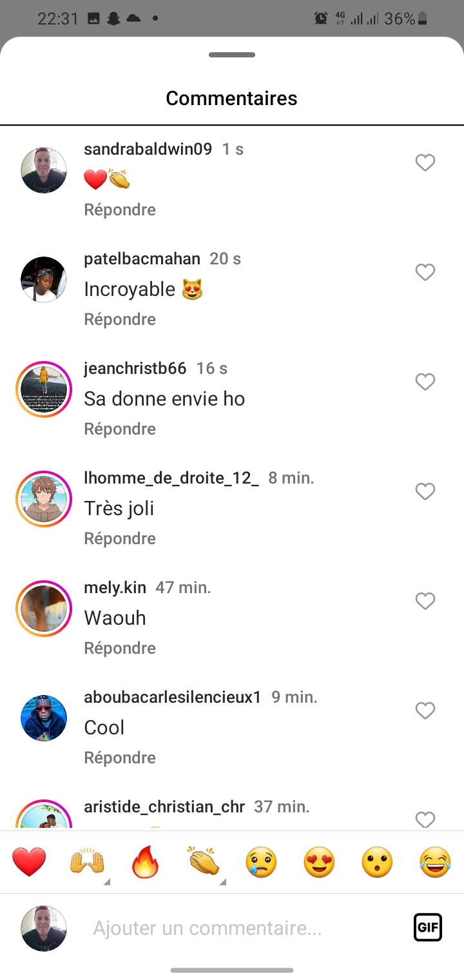Image resolution: width=464 pixels, height=980 pixels.
Task: Like patelbacmahan's Incroyable comment
Action: (x=425, y=273)
